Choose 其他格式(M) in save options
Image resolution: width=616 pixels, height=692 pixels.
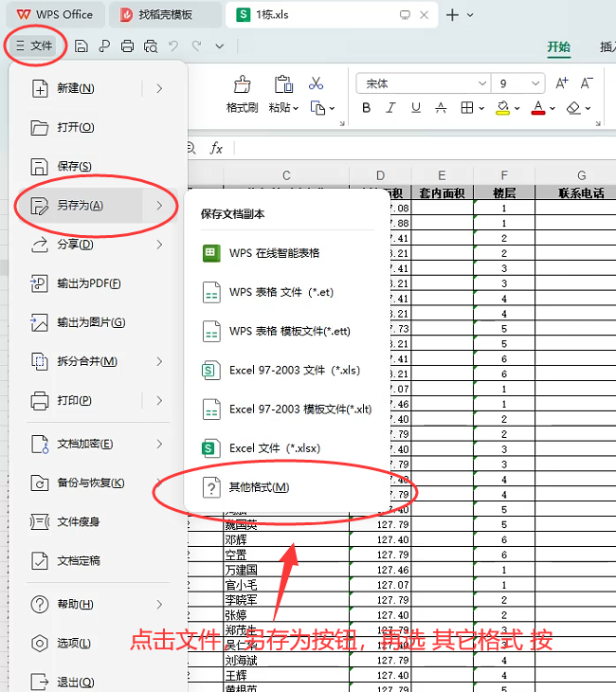(259, 487)
